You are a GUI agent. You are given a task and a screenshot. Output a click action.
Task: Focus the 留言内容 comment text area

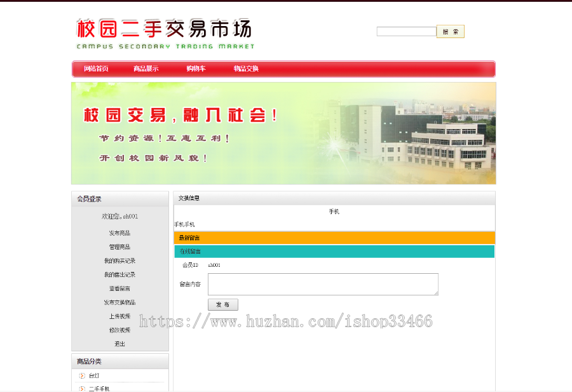[323, 284]
